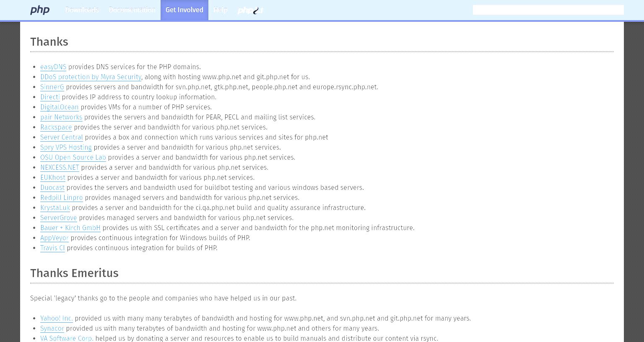
Task: Follow the Server Central link
Action: 62,137
